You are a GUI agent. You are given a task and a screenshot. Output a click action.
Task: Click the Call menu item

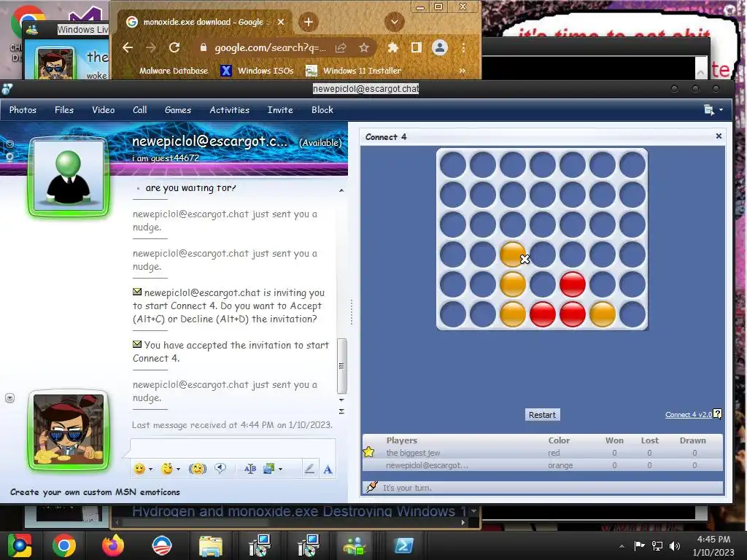coord(139,110)
